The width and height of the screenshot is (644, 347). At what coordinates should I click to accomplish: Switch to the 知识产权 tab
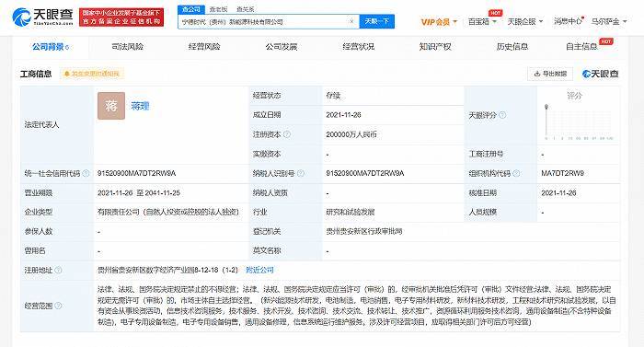pos(435,47)
